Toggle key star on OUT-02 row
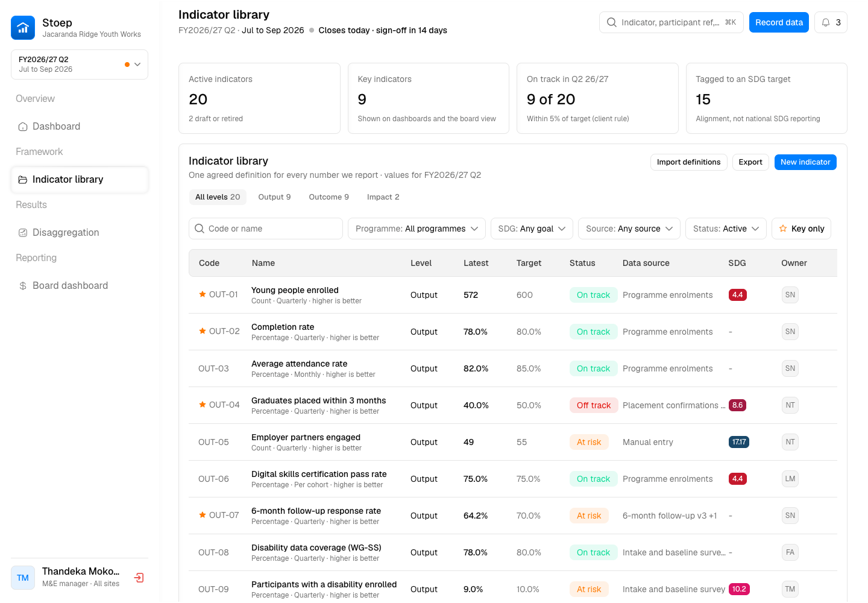The image size is (868, 603). pyautogui.click(x=203, y=331)
